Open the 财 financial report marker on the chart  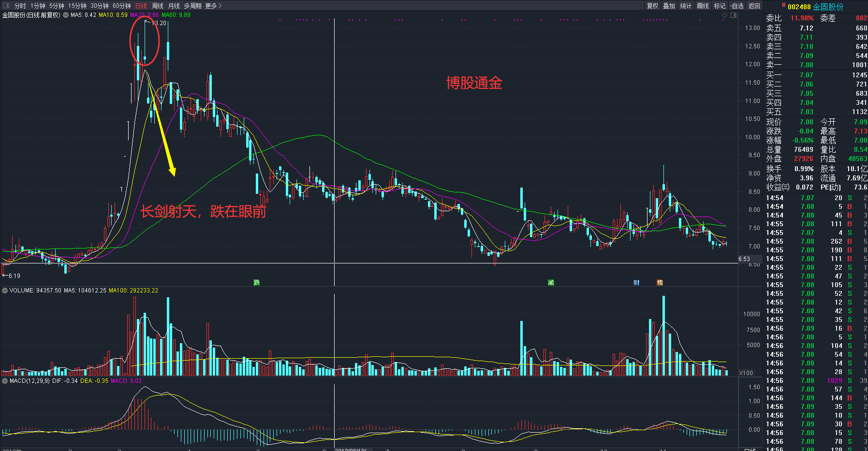(636, 283)
